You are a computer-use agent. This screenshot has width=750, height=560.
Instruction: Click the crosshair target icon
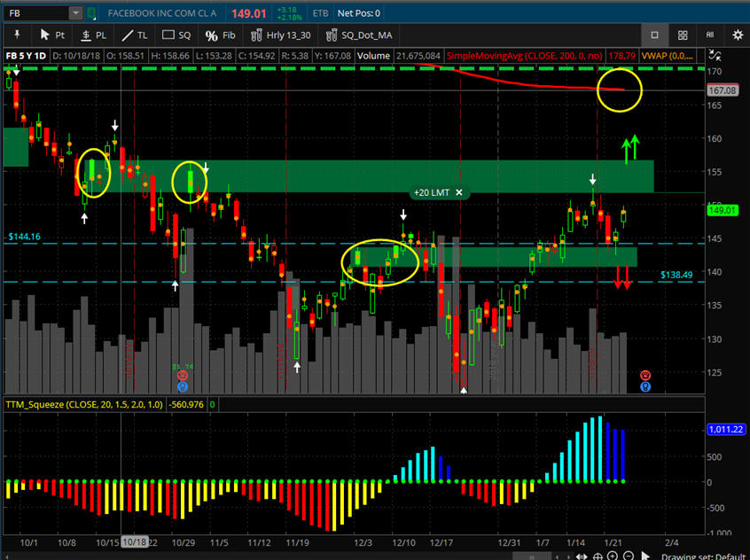(598, 556)
